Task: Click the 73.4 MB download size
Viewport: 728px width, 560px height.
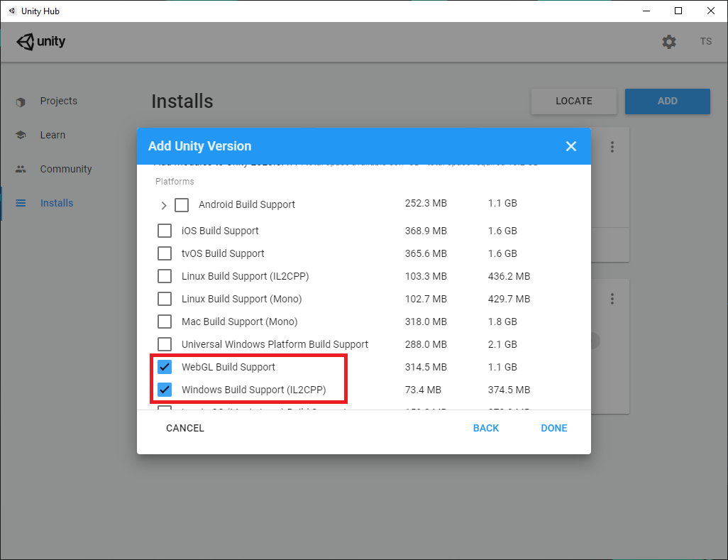Action: point(423,390)
